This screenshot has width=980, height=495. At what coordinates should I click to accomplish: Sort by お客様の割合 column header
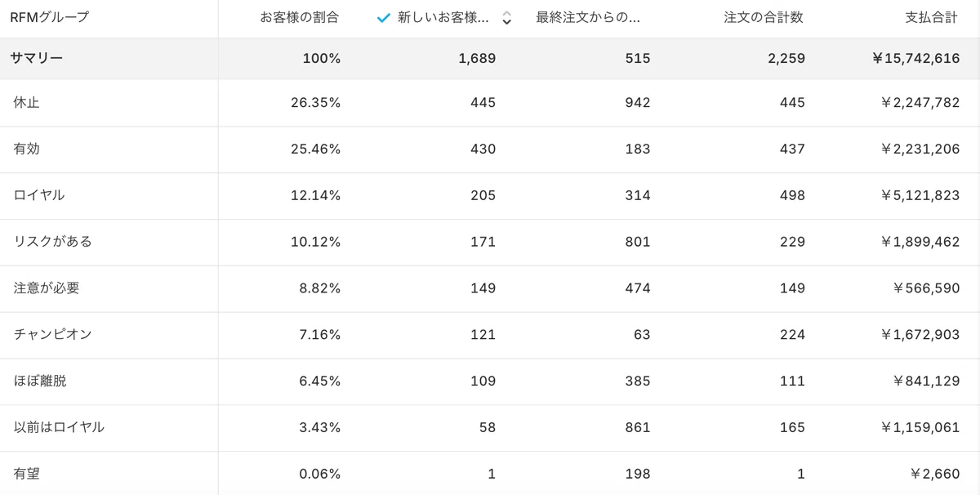(x=299, y=17)
